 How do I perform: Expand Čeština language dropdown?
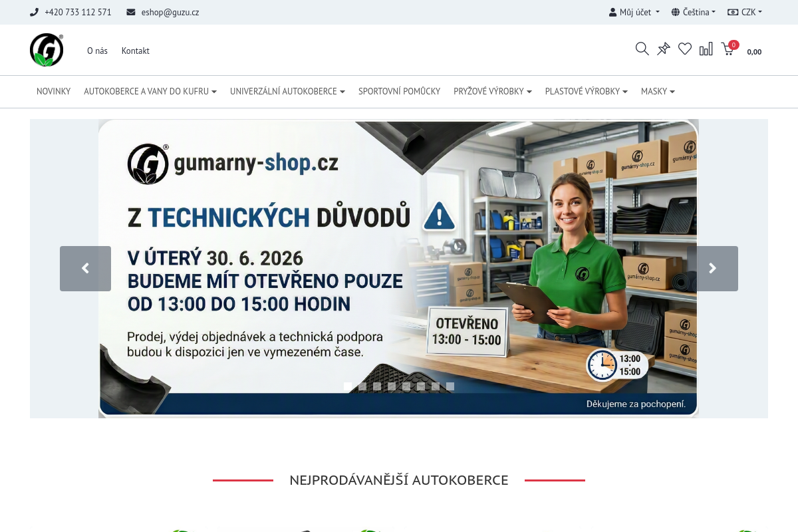[x=694, y=12]
